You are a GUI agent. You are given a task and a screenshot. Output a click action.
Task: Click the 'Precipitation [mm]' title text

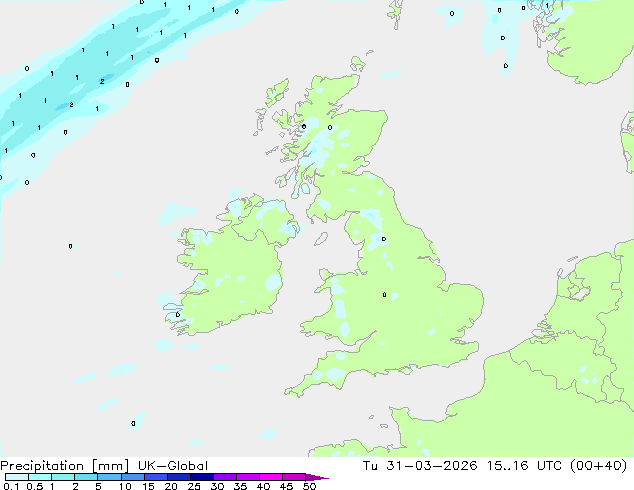coord(64,466)
